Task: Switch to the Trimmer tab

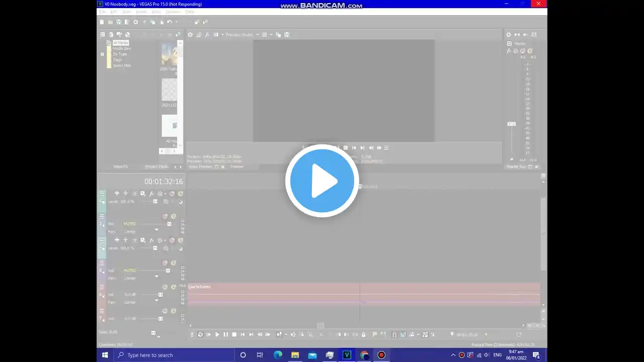Action: [x=237, y=166]
